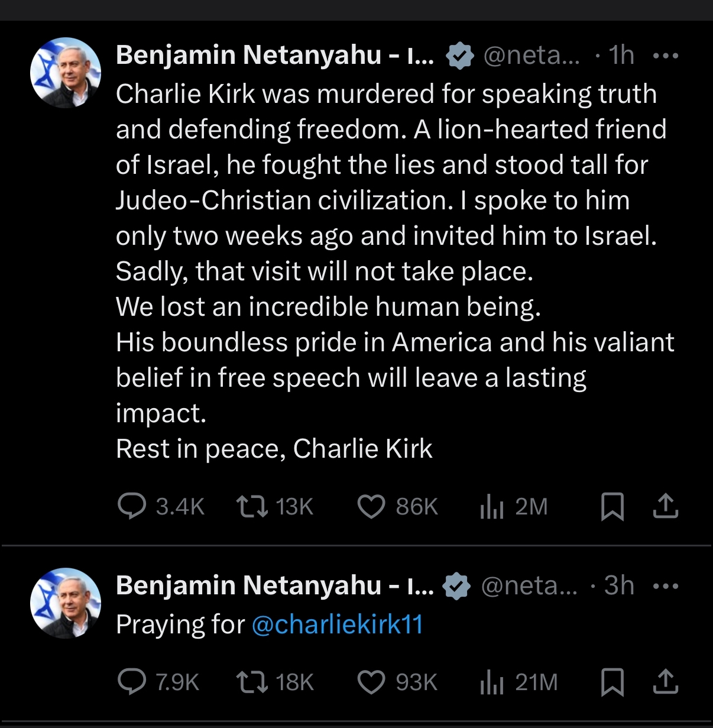
Task: Reply to the "Praying for" tweet
Action: (x=132, y=682)
